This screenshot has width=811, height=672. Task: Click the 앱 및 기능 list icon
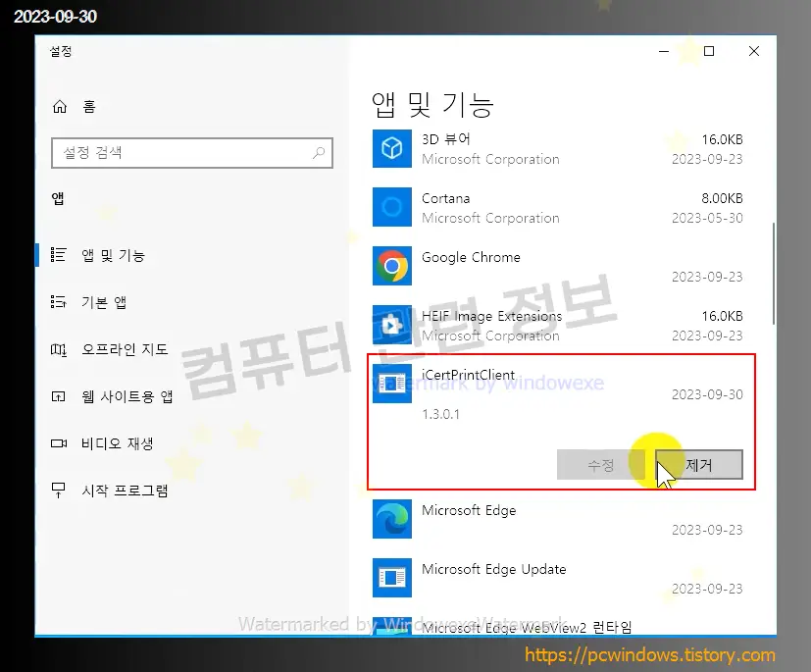tap(59, 255)
